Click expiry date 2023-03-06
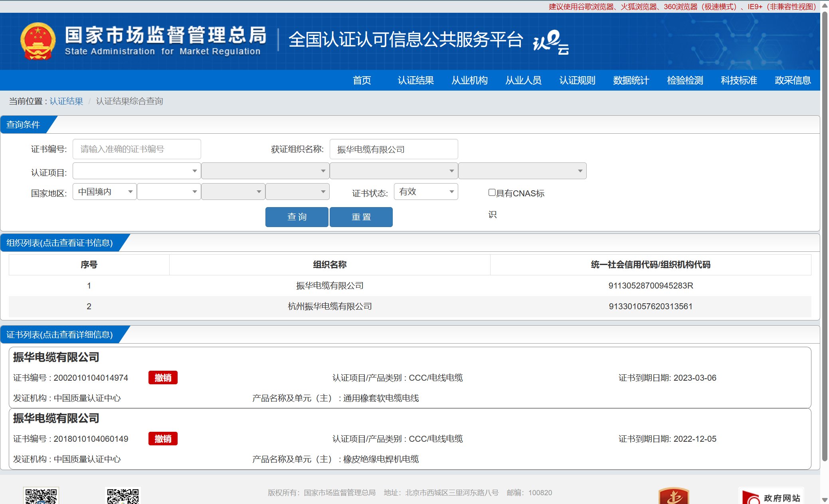 pos(695,378)
